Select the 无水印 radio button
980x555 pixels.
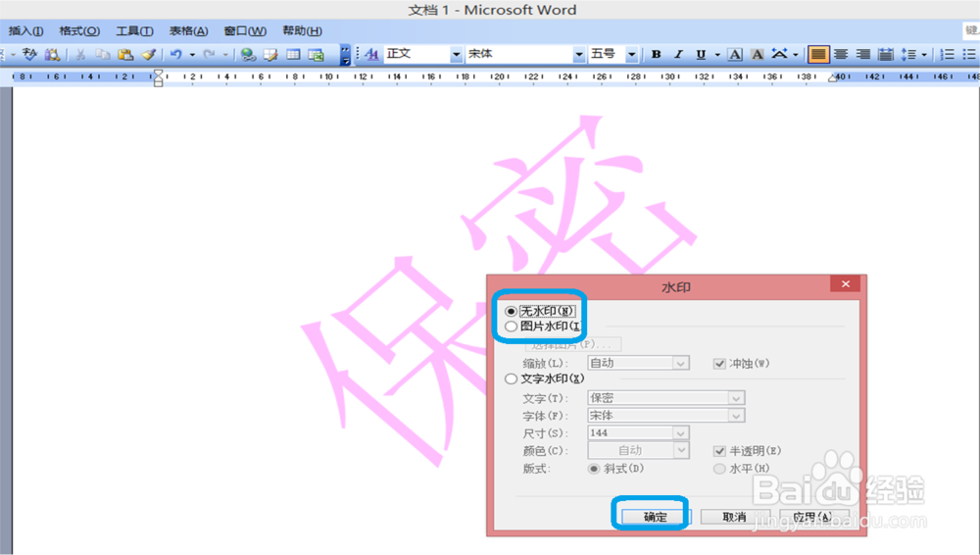click(511, 311)
